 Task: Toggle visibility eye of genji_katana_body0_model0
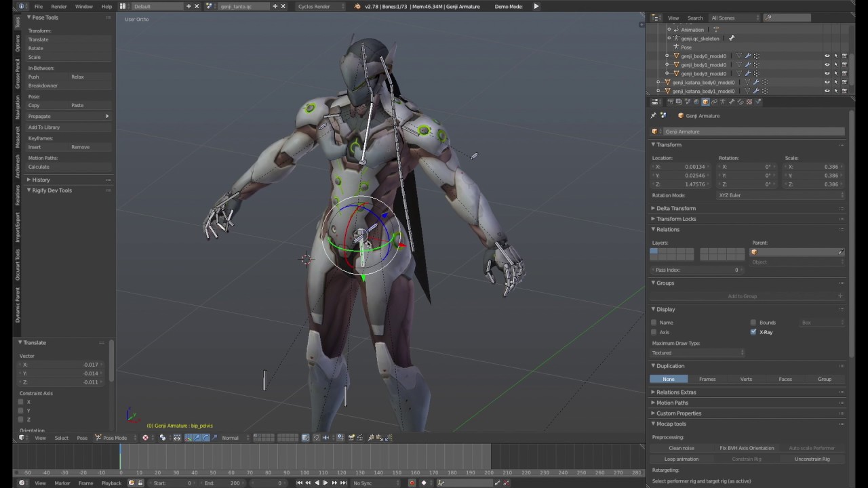(827, 82)
